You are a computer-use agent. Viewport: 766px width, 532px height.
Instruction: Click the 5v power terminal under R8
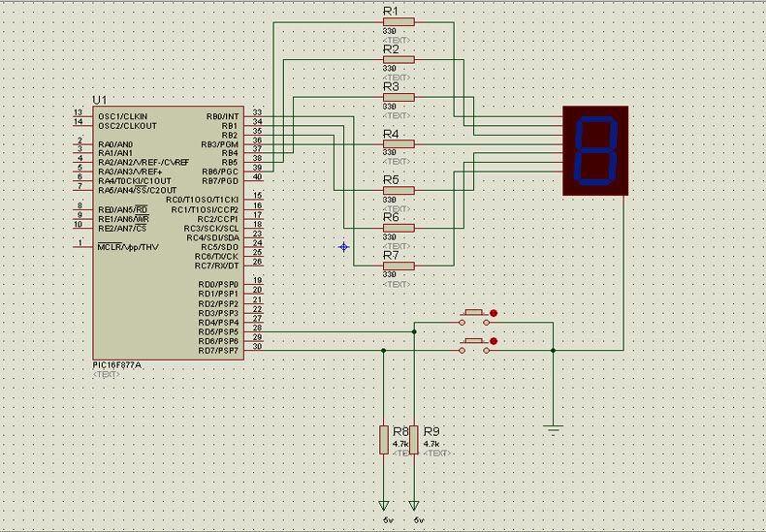tap(384, 506)
